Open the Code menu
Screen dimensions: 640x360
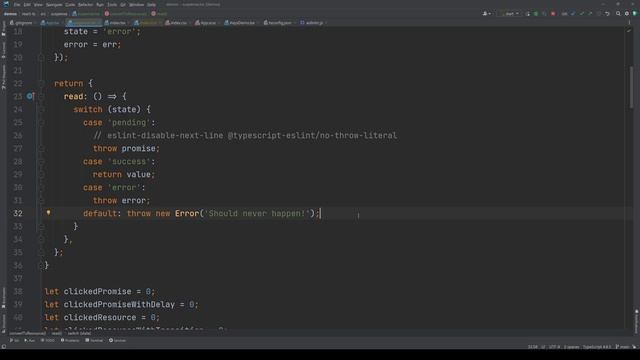pyautogui.click(x=70, y=4)
